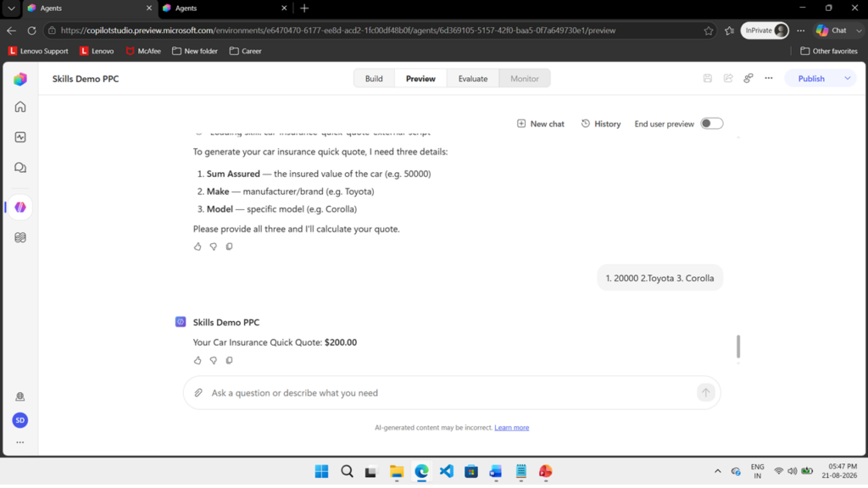
Task: Click the paperclip attach icon in chat box
Action: (x=198, y=393)
